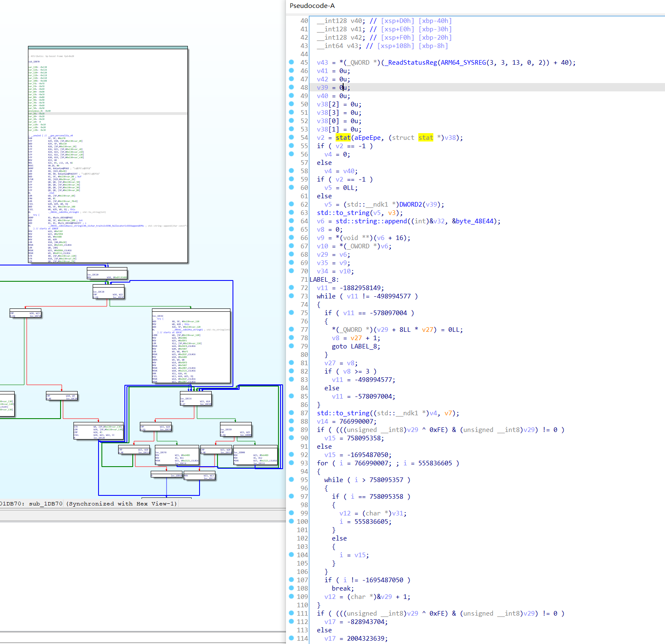Select graph node loc_1DC28

coord(108,292)
